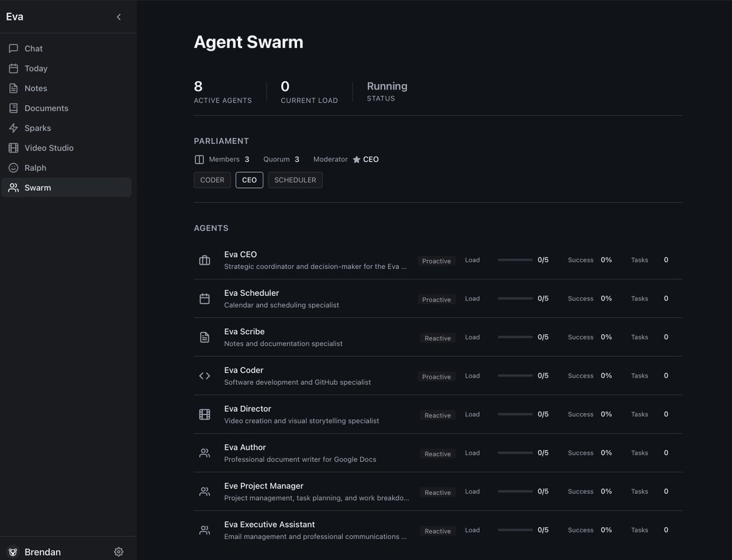Click the Current Load stat
732x560 pixels.
tap(309, 92)
